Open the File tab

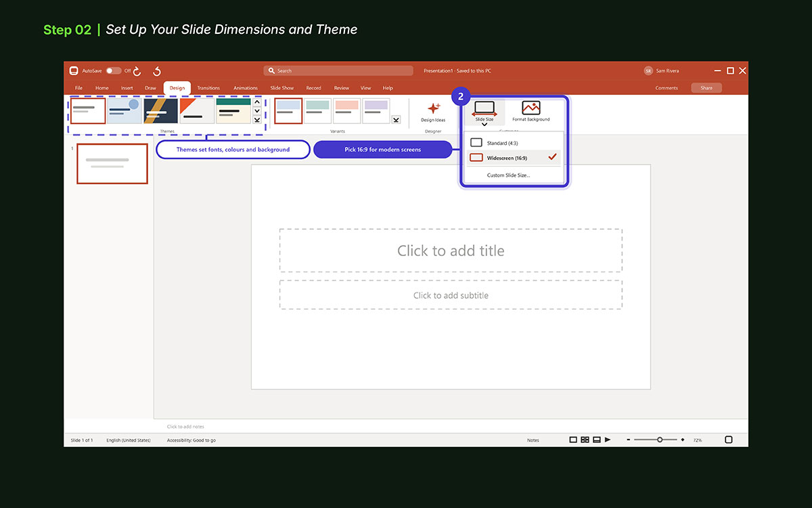pos(78,88)
